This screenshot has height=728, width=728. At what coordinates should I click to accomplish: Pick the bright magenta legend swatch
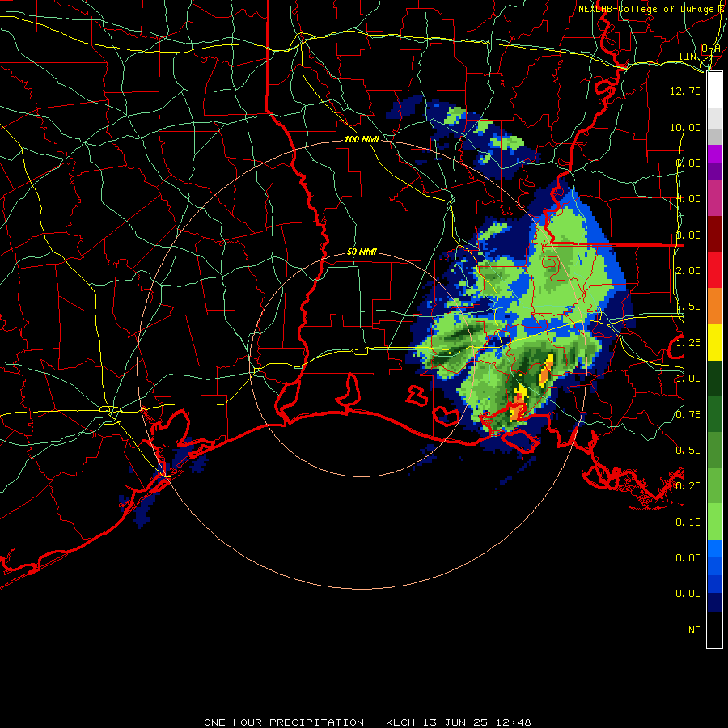(x=714, y=154)
